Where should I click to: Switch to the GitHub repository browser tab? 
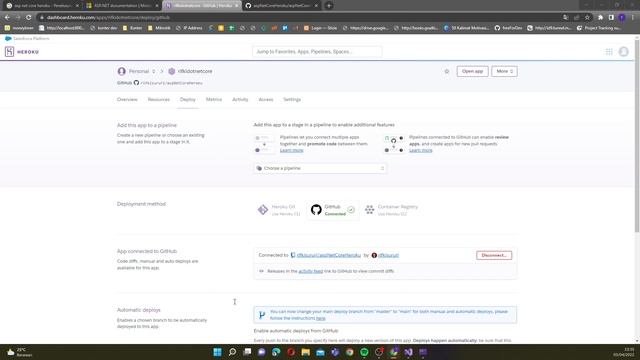[x=282, y=6]
